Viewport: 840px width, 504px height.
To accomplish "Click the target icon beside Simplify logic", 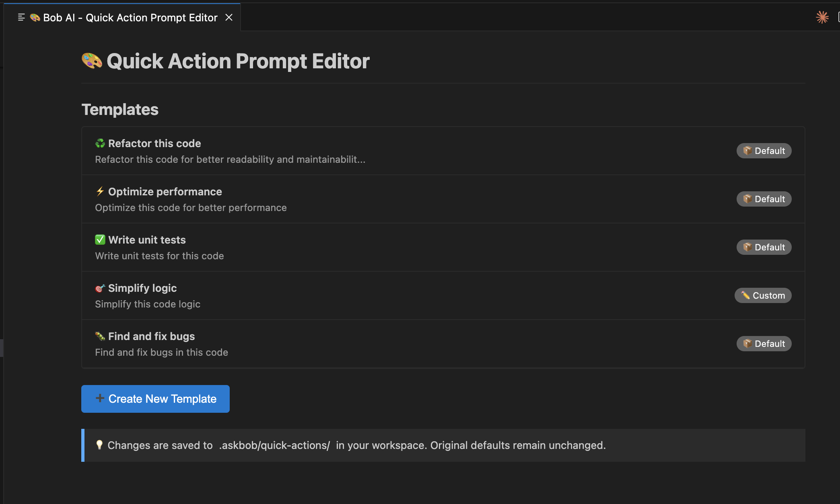I will (x=100, y=288).
